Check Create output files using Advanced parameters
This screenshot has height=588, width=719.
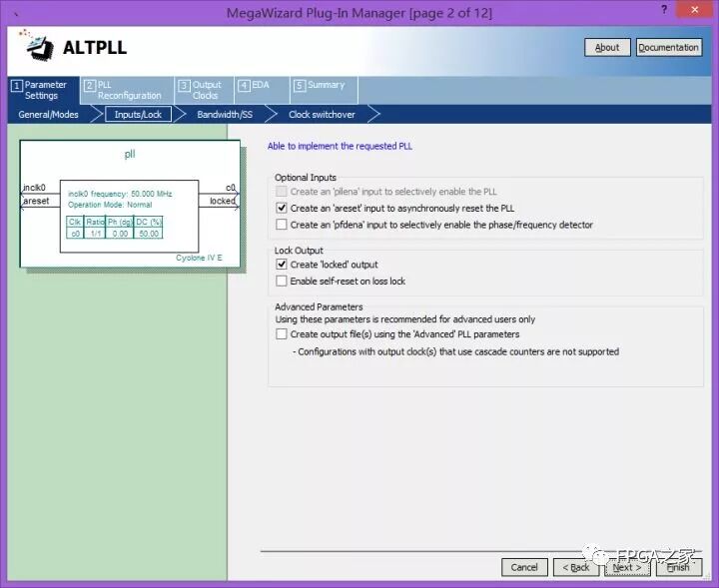(x=282, y=334)
